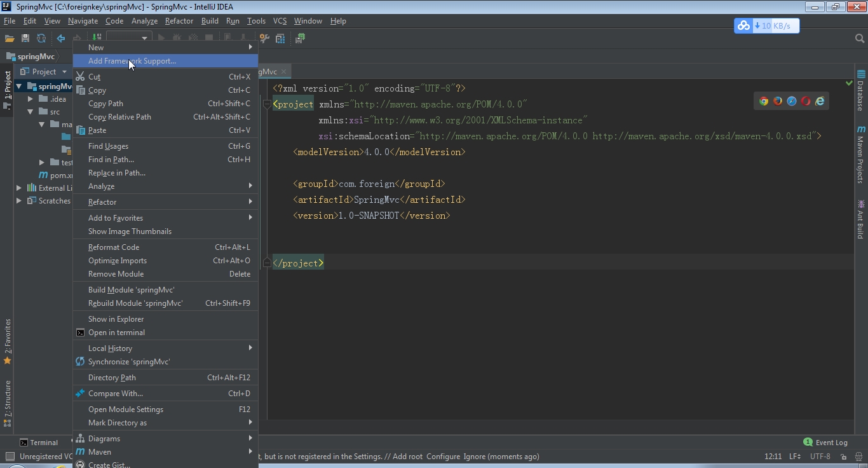Collapse the src folder arrow

(x=31, y=112)
